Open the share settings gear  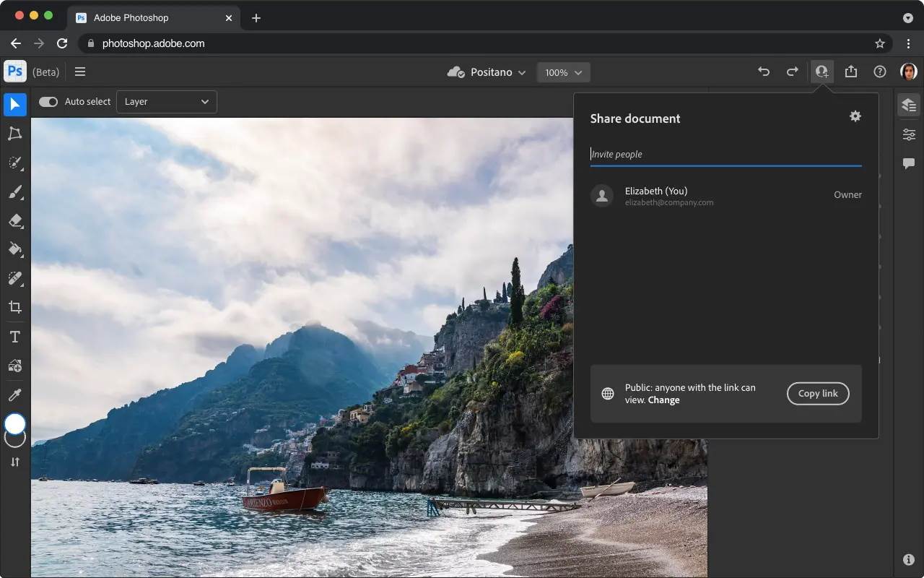point(855,116)
